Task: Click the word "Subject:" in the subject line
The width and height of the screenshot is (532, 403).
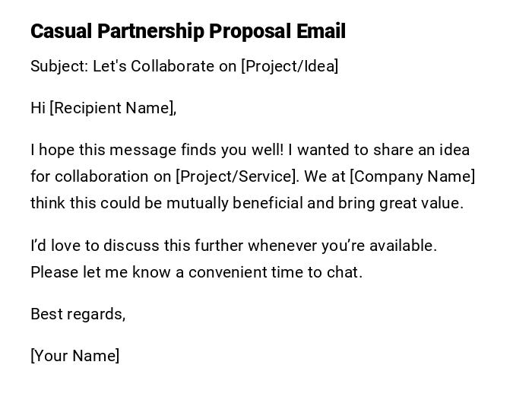Action: click(59, 66)
